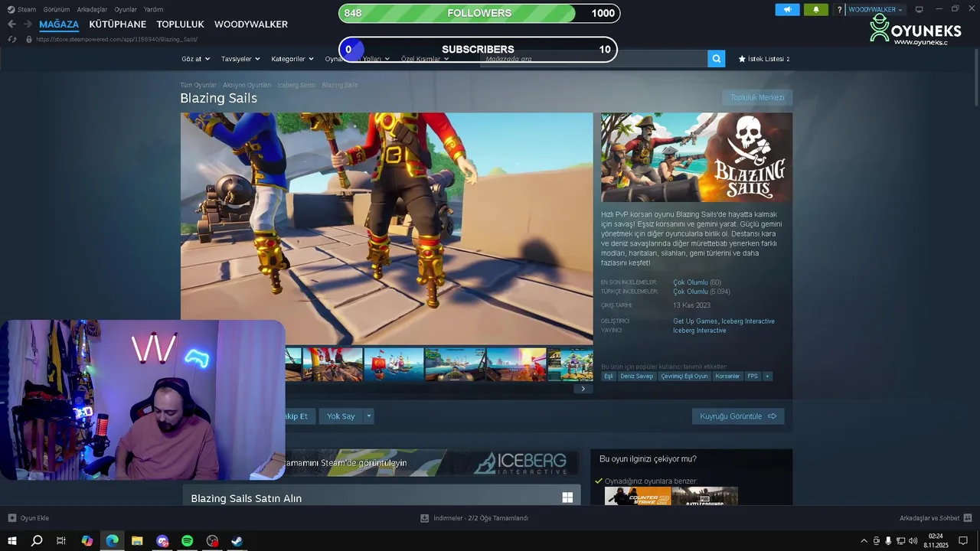
Task: Switch to Steam icon in the taskbar
Action: coord(237,540)
